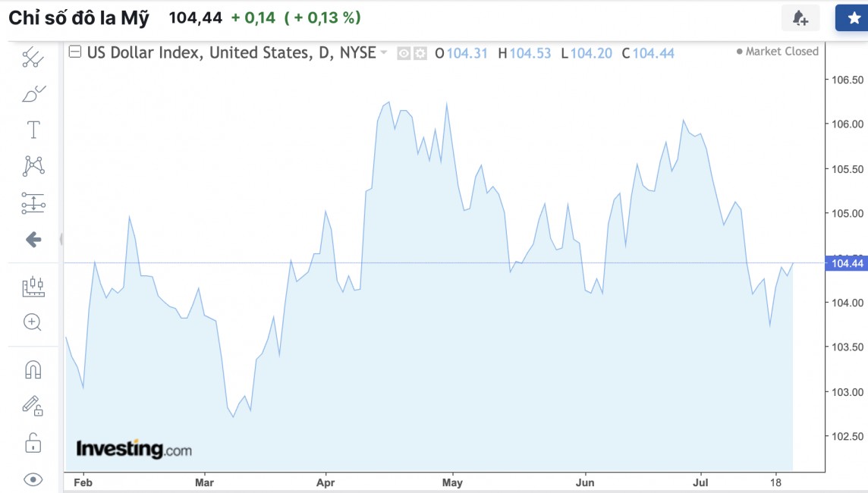This screenshot has width=868, height=493.
Task: Click 106.50 on price scale
Action: tap(847, 80)
